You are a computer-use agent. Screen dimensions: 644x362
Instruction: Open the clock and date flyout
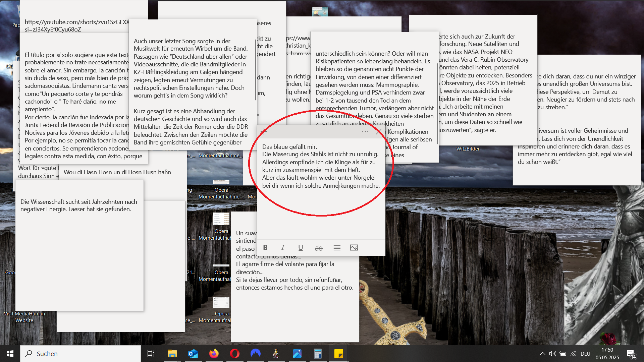click(607, 354)
